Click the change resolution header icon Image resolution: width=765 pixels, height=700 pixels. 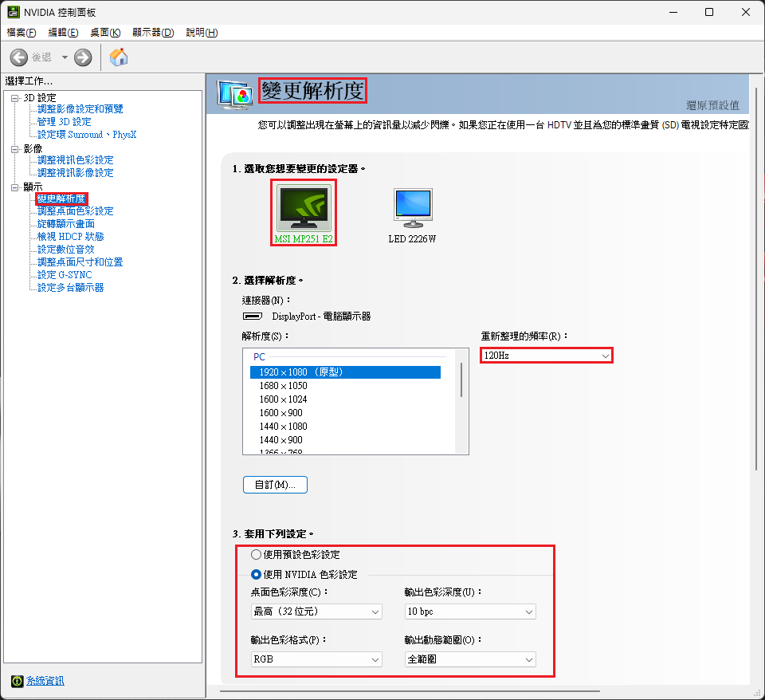coord(234,94)
